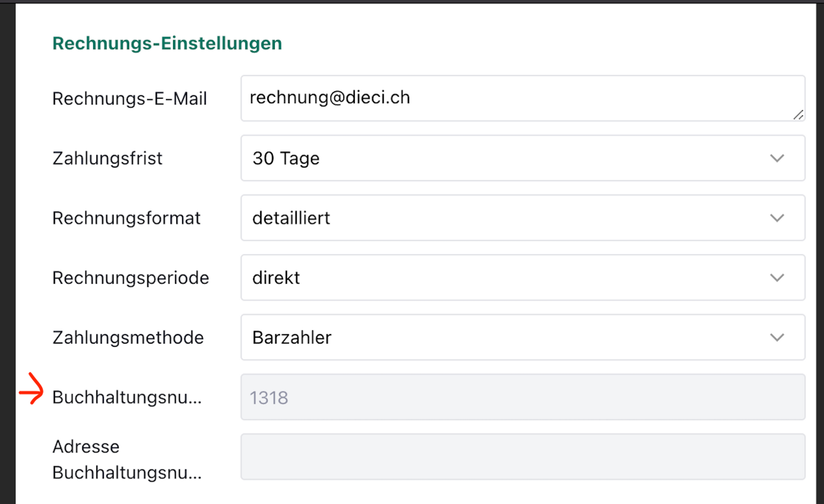Click the chevron arrow in Rechnungsformat field
Screen dimensions: 824x504
pos(777,218)
